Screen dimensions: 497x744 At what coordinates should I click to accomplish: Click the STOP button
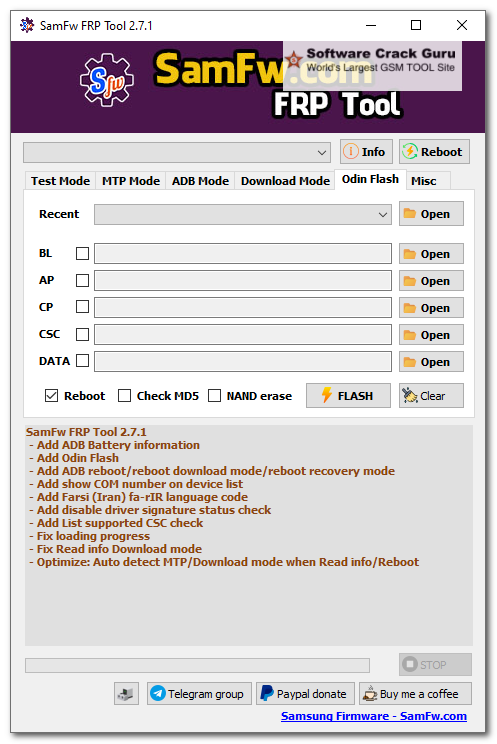[x=435, y=665]
